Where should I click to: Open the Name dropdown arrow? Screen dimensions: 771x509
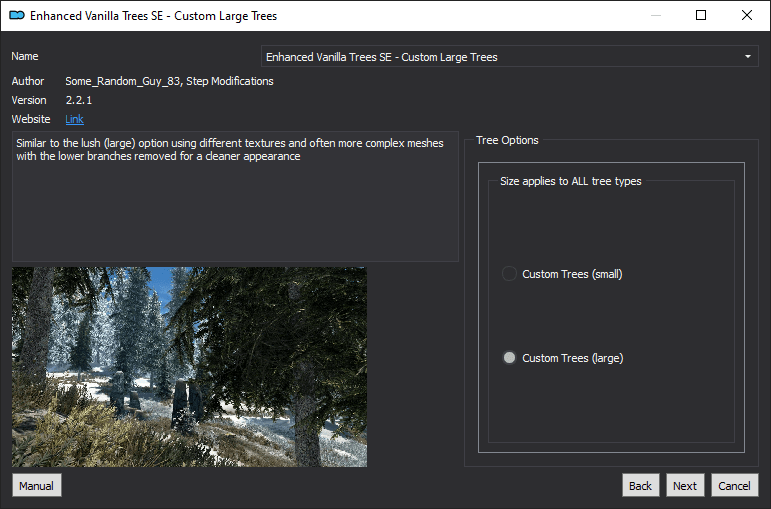coord(747,57)
